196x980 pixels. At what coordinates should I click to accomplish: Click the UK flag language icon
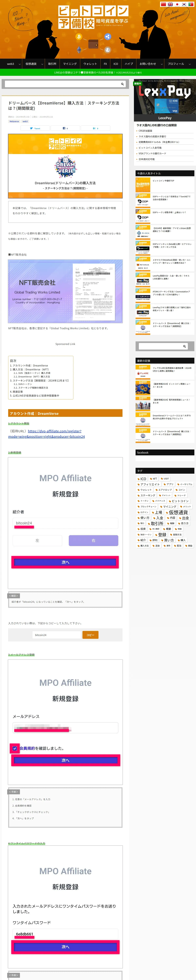click(x=170, y=4)
